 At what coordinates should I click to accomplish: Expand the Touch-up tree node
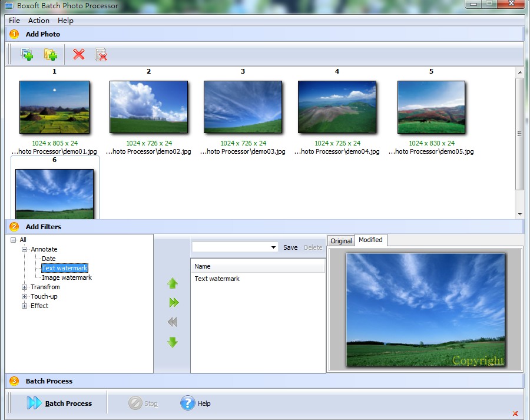24,296
